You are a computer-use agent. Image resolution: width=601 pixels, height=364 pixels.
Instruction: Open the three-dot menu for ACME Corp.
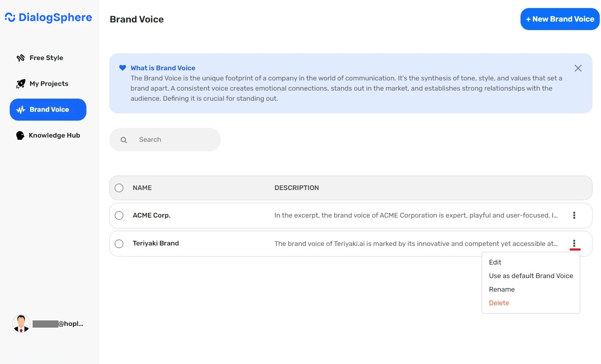pyautogui.click(x=574, y=215)
